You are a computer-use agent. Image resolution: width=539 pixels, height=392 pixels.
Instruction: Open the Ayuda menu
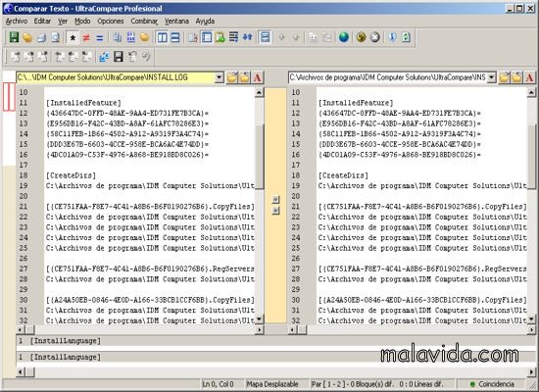(x=205, y=21)
